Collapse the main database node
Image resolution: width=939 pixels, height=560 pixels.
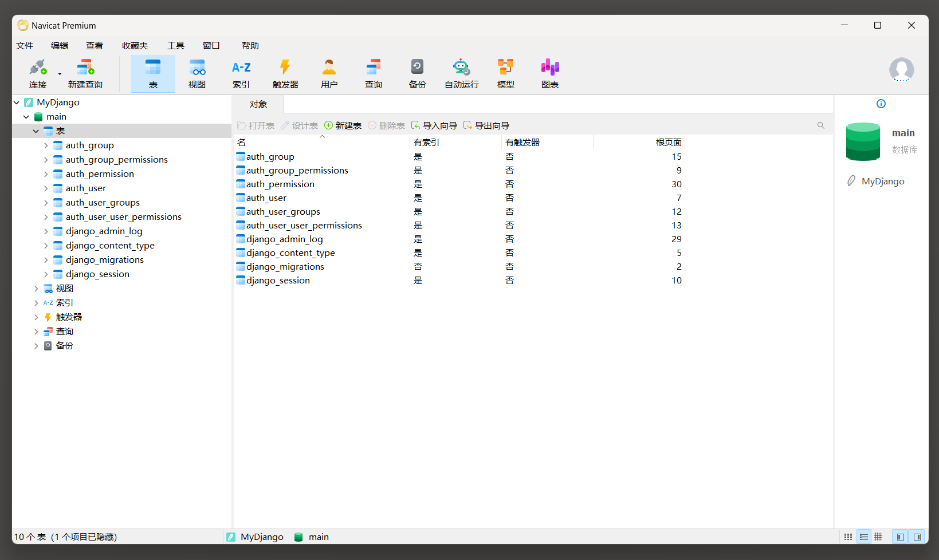coord(26,117)
